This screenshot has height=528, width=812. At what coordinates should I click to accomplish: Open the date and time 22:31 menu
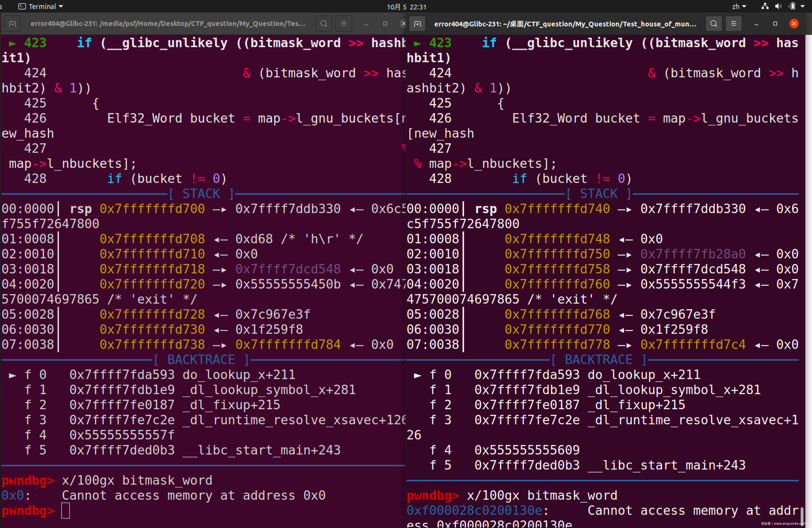point(406,6)
